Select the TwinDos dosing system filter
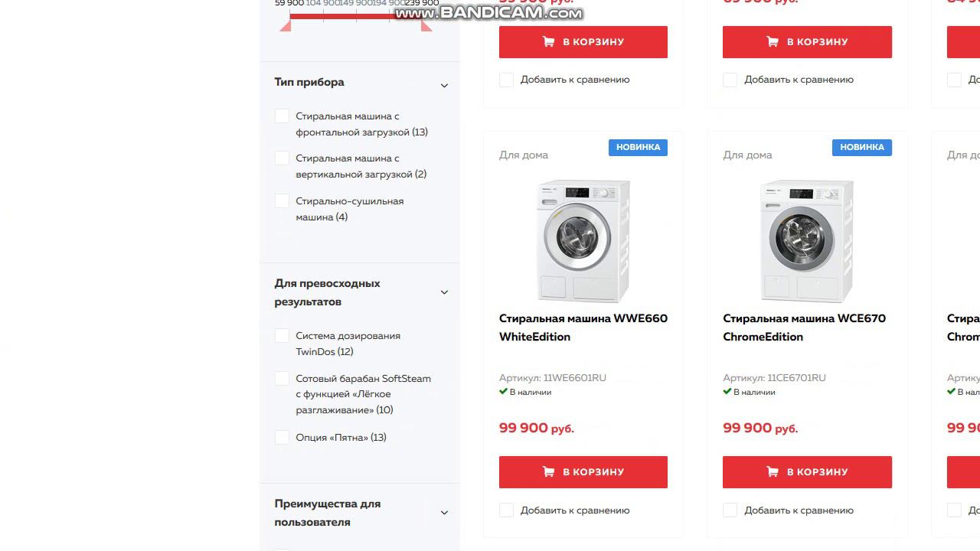This screenshot has height=551, width=980. (x=282, y=336)
